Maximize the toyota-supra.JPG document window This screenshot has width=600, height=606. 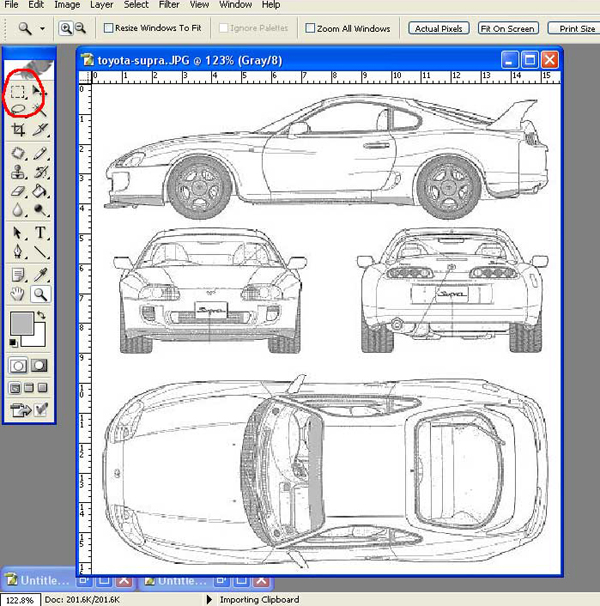click(529, 60)
